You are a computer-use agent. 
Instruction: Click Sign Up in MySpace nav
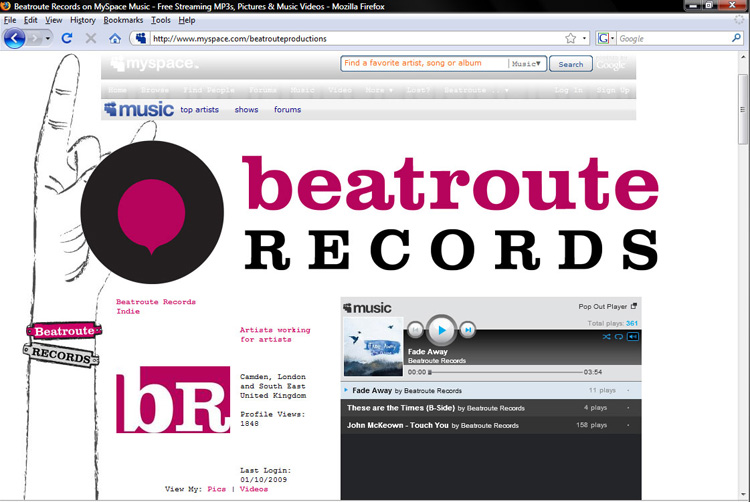(613, 90)
